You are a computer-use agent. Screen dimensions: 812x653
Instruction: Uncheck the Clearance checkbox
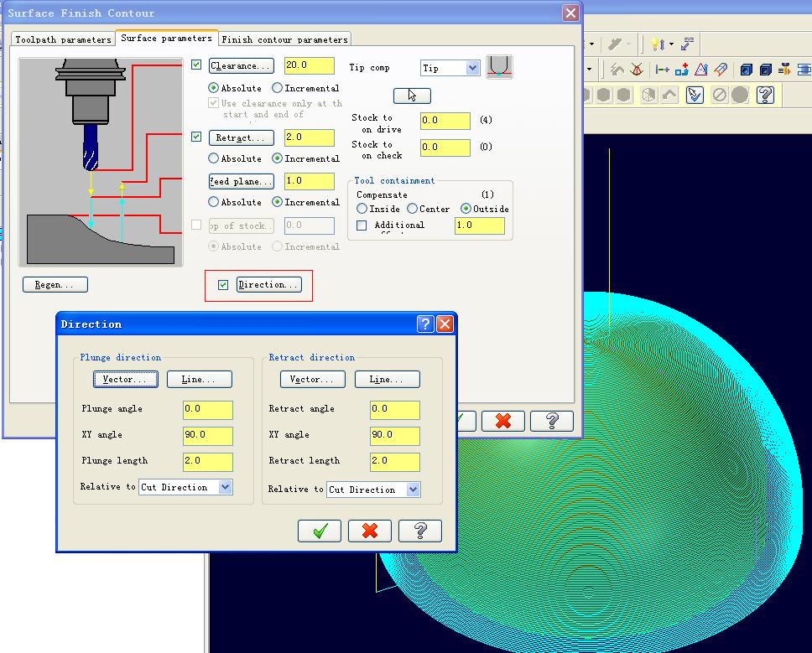(x=196, y=65)
